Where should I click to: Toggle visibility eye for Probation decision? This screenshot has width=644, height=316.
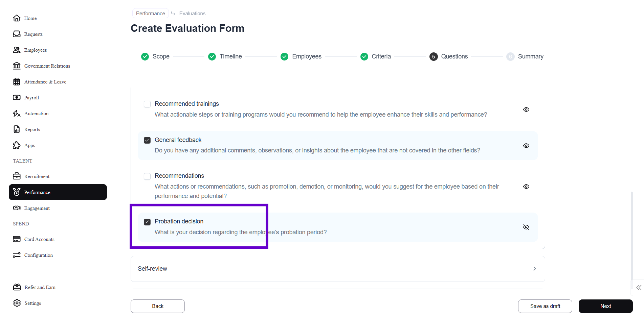click(526, 227)
